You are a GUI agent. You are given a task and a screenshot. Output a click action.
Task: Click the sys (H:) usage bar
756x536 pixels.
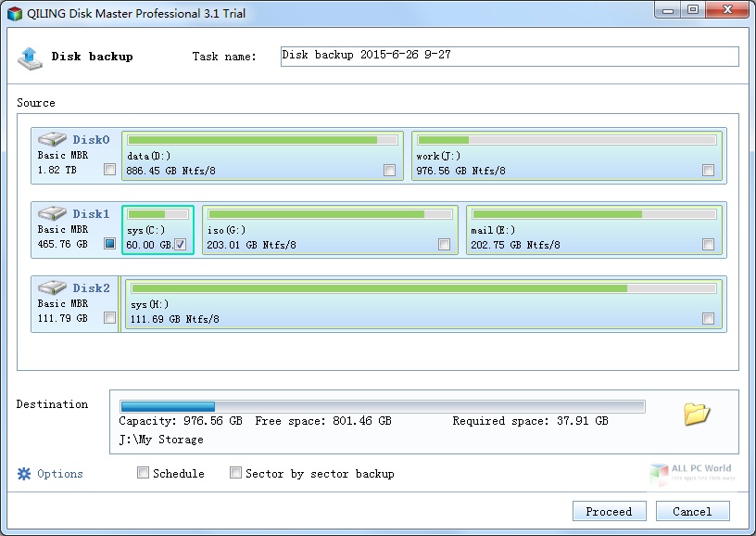click(x=423, y=288)
